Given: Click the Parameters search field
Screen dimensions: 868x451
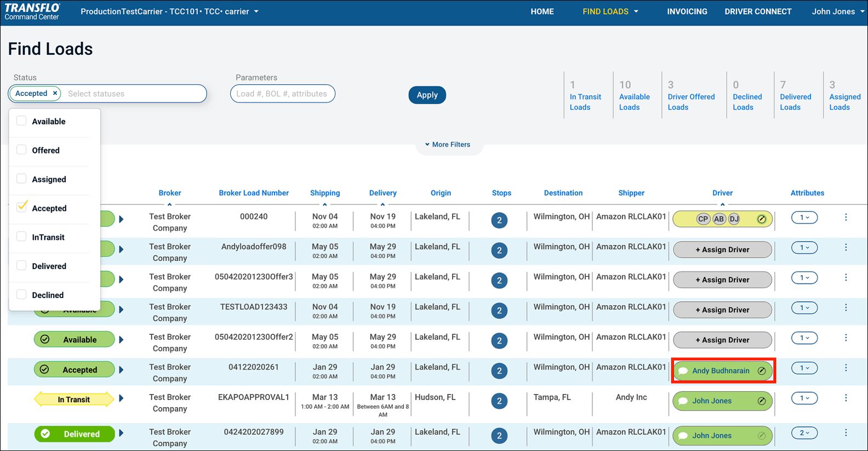Looking at the screenshot, I should point(282,94).
